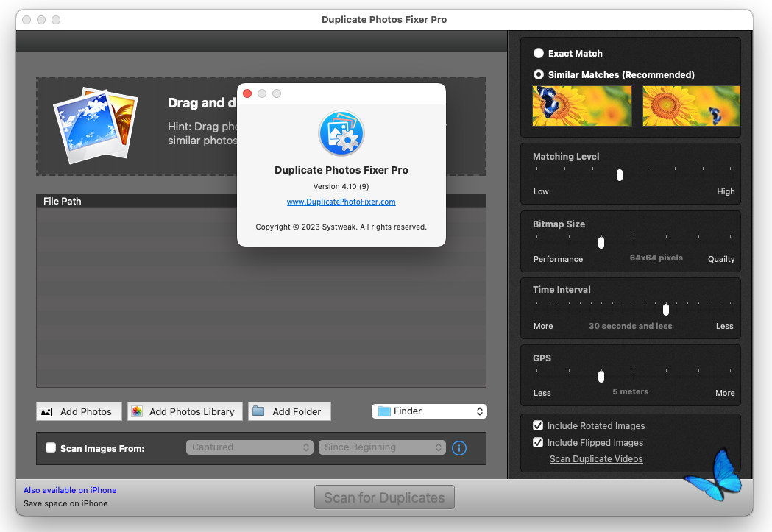Image resolution: width=772 pixels, height=532 pixels.
Task: Open the Since Beginning dropdown
Action: [382, 447]
